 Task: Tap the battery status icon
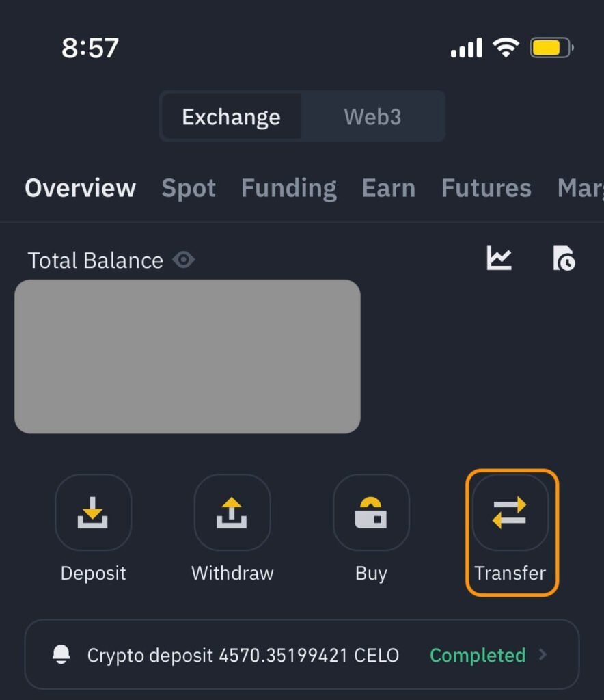click(x=551, y=48)
